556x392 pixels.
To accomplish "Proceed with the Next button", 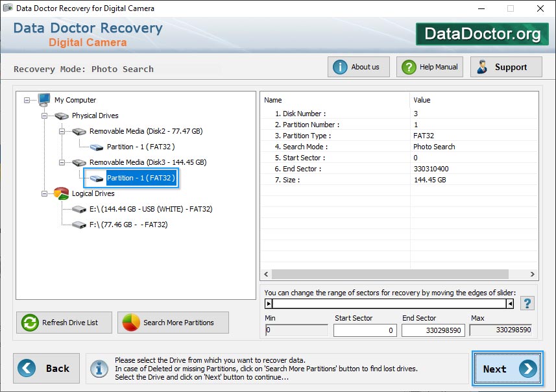I will 507,369.
